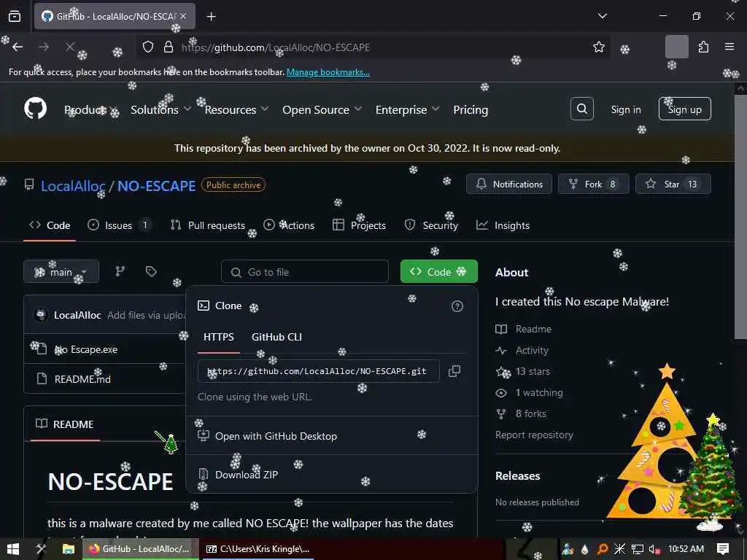Open the Firefox View icon
Image resolution: width=747 pixels, height=560 pixels.
(15, 16)
